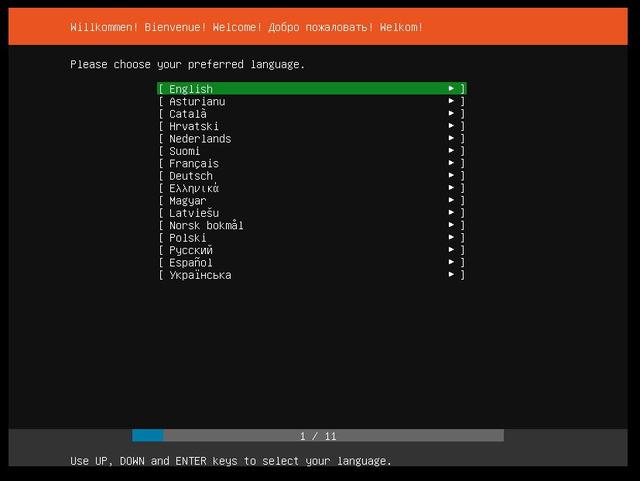Click arrow at end of Español row
The height and width of the screenshot is (481, 640).
click(451, 262)
